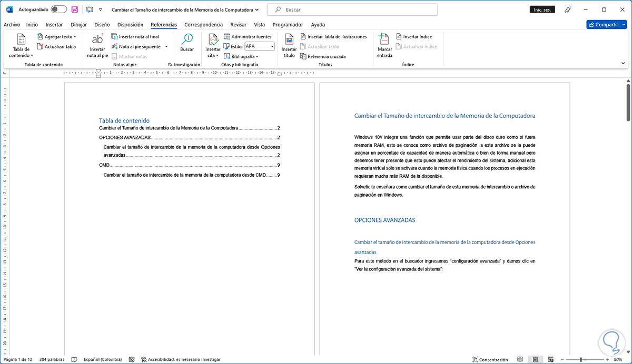This screenshot has height=364, width=632.
Task: Switch to the Insertar tab
Action: 54,24
